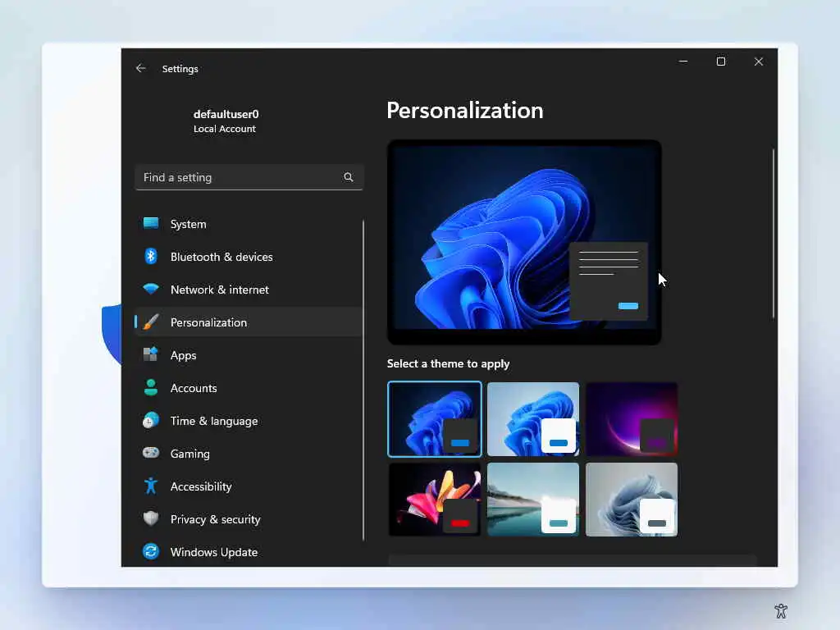Image resolution: width=840 pixels, height=630 pixels.
Task: Open accessibility button at screen bottom-right corner
Action: 781,610
